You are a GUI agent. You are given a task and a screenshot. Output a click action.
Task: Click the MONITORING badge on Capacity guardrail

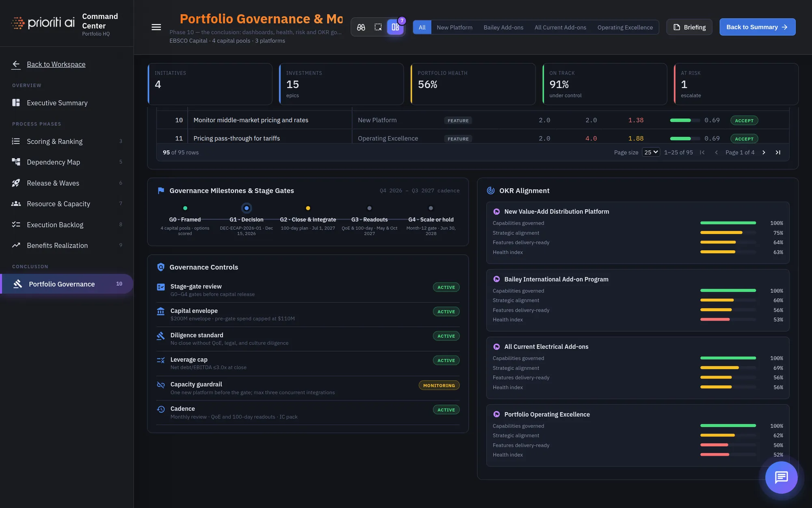coord(439,385)
